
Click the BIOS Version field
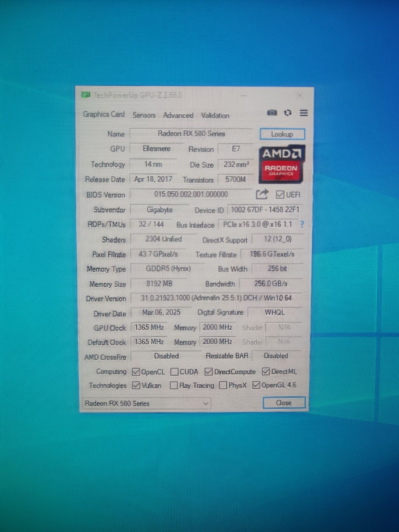191,194
